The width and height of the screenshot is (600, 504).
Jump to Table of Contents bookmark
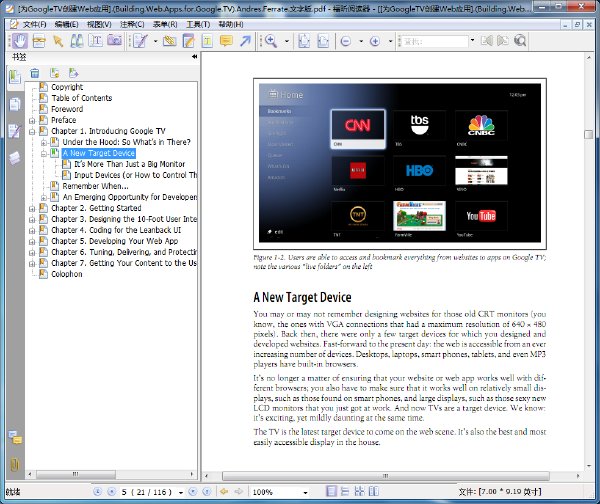pyautogui.click(x=82, y=98)
